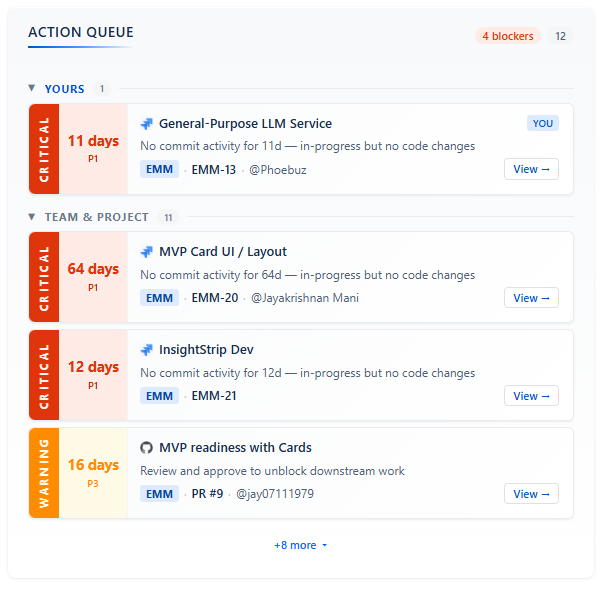
Task: Click the EMM tag next to EMM-21
Action: click(159, 396)
